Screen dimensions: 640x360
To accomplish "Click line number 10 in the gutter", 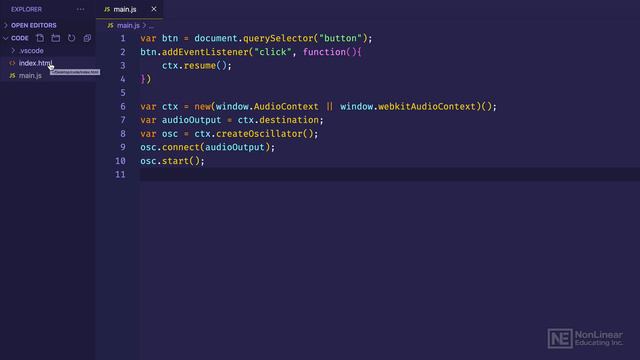I will tap(120, 161).
